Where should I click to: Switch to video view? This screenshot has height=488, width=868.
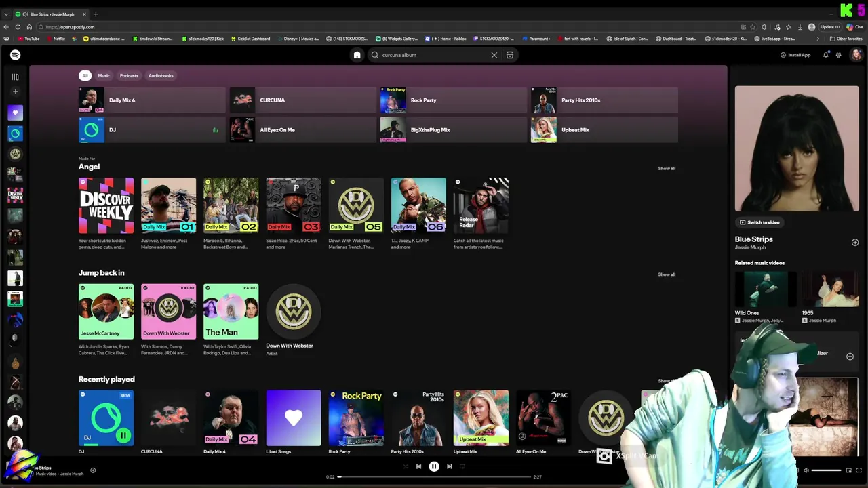tap(759, 222)
